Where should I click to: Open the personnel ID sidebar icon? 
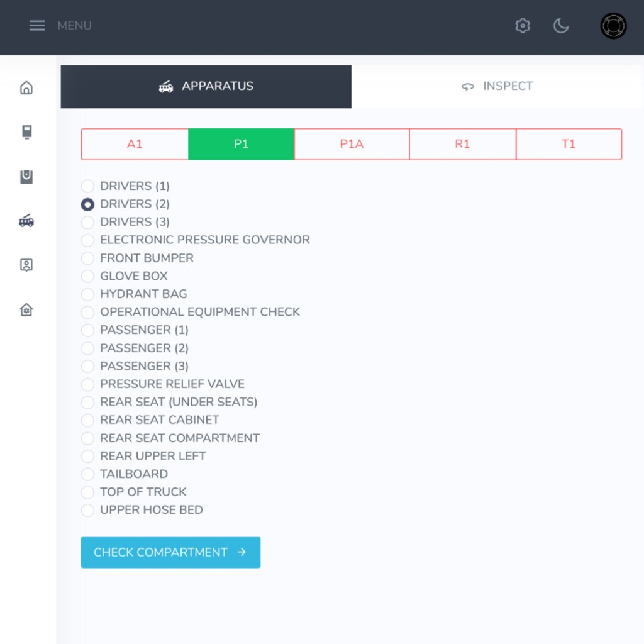pyautogui.click(x=26, y=265)
